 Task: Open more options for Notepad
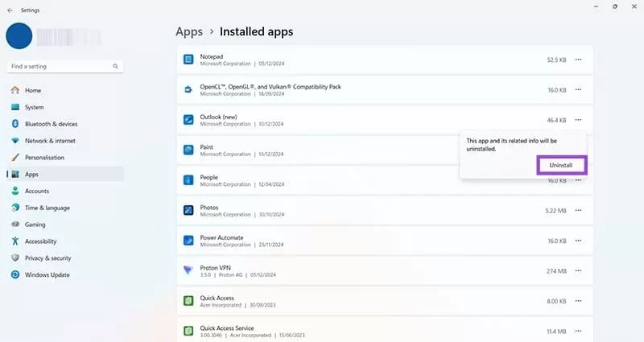click(x=578, y=60)
